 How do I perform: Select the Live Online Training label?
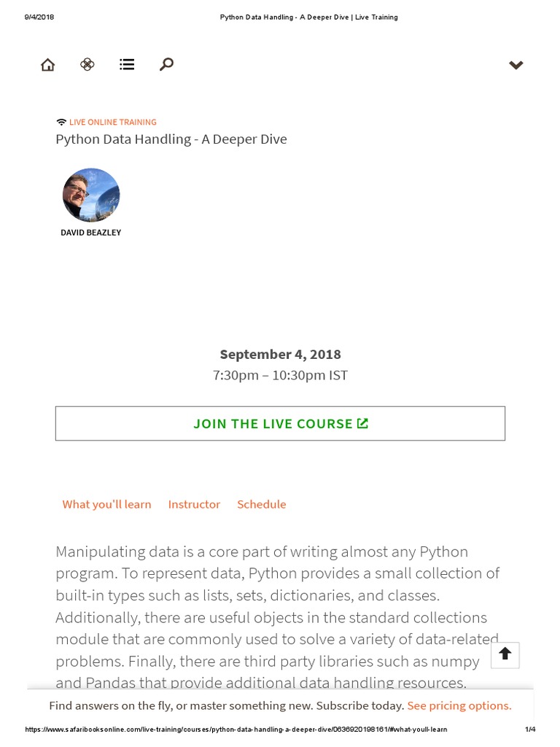point(112,122)
